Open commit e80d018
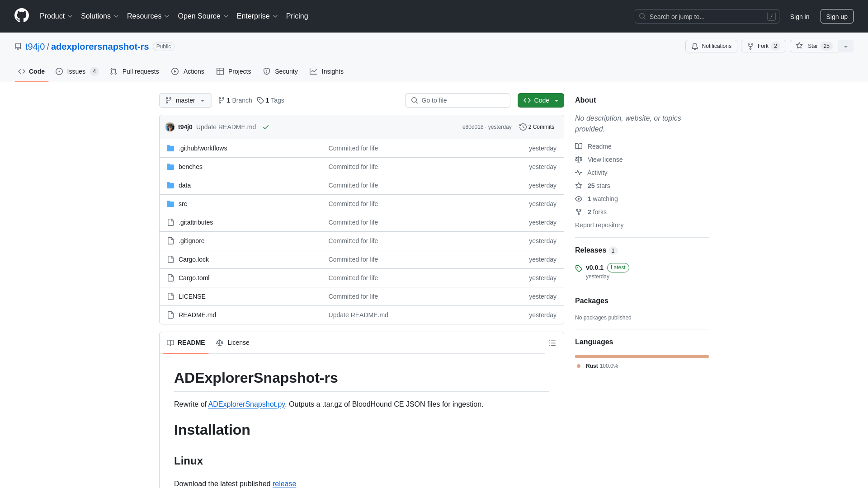This screenshot has height=488, width=868. tap(472, 127)
